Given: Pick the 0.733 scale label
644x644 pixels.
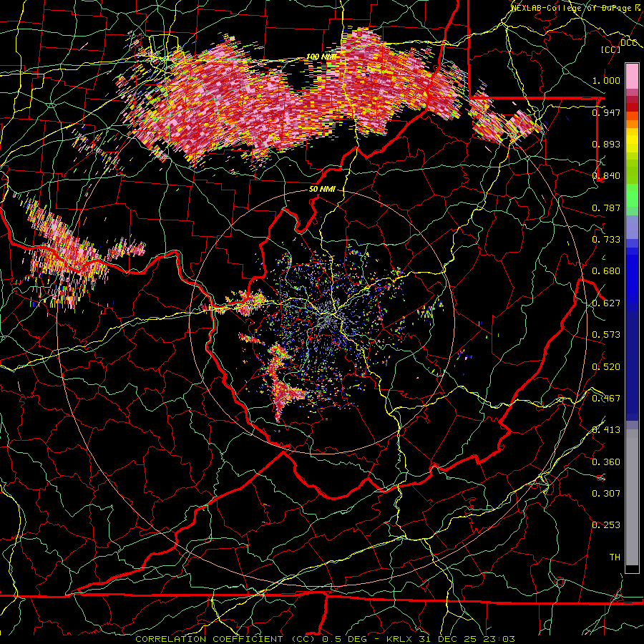Looking at the screenshot, I should point(606,240).
